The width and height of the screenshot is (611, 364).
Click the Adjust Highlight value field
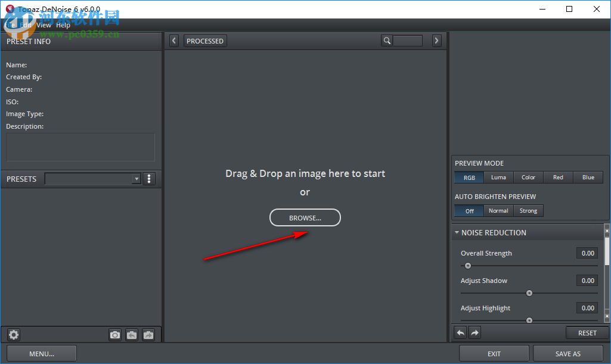coord(587,308)
